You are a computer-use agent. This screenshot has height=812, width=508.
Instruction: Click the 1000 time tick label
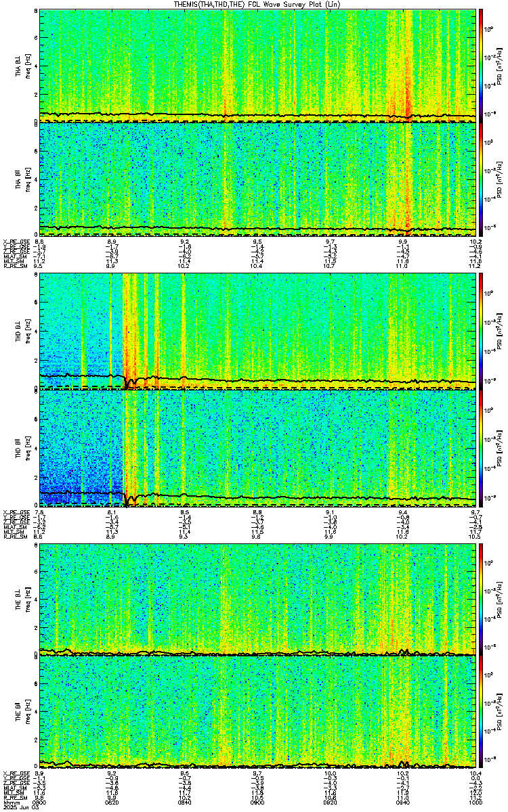(x=475, y=802)
